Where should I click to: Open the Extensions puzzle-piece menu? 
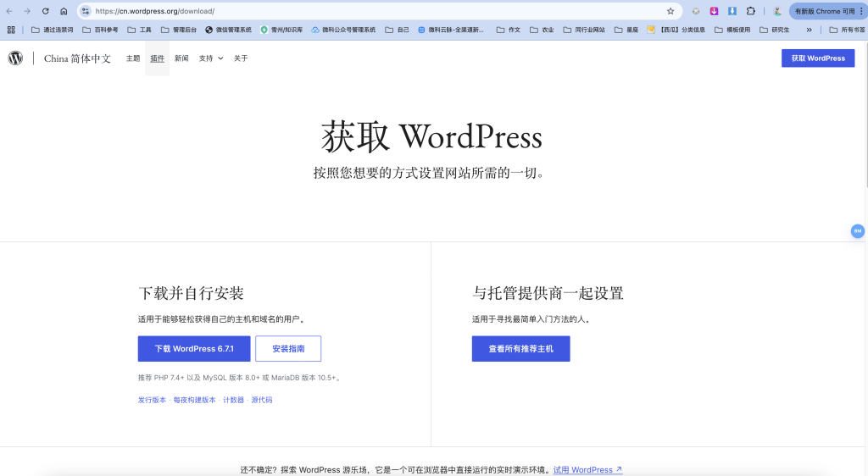click(x=751, y=11)
